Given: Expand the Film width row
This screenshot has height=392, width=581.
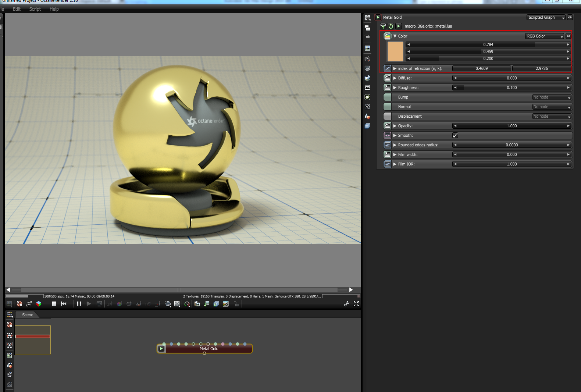Looking at the screenshot, I should point(395,154).
